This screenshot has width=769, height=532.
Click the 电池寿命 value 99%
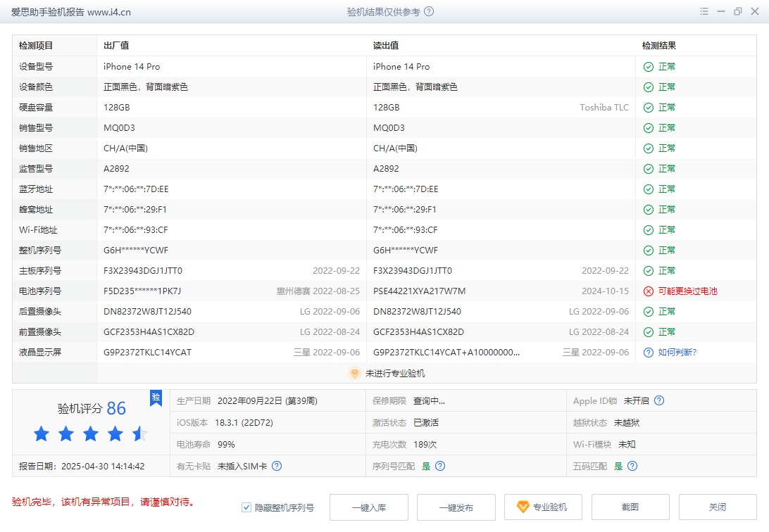tap(226, 445)
